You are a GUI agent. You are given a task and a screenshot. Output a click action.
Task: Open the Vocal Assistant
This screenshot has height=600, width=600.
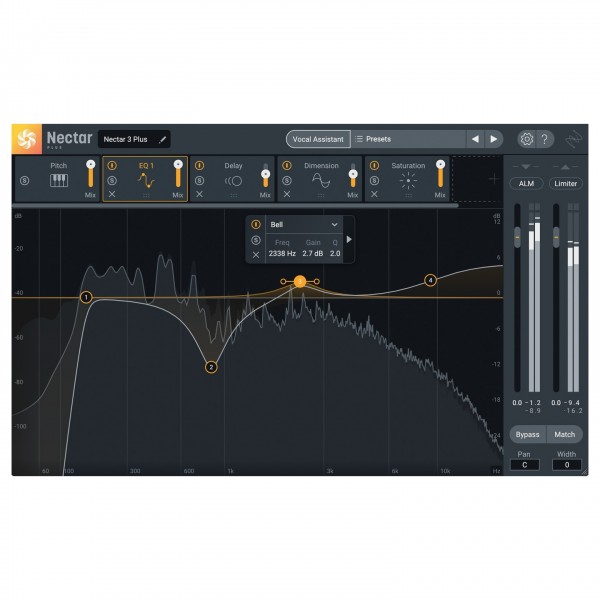[x=318, y=139]
